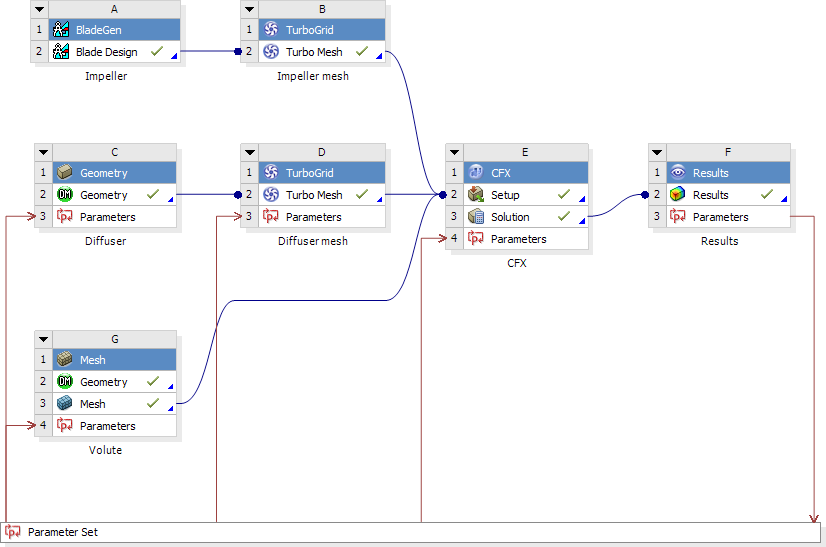Select Turbo Mesh cell in system B
826x547 pixels.
pos(321,52)
